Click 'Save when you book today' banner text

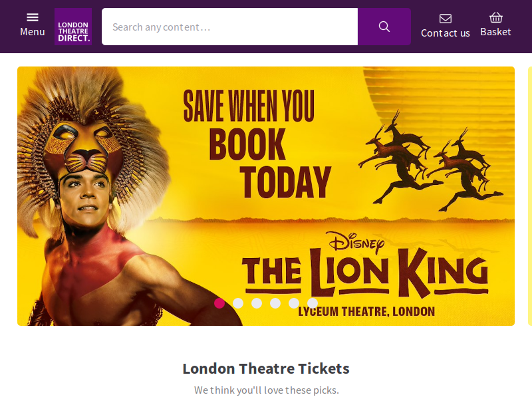click(257, 144)
